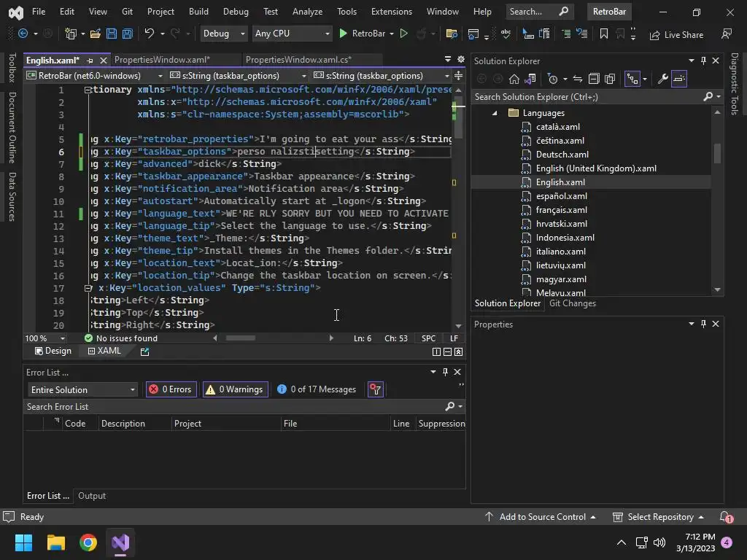Click the Sync with Active Document arrows icon

coord(578,79)
